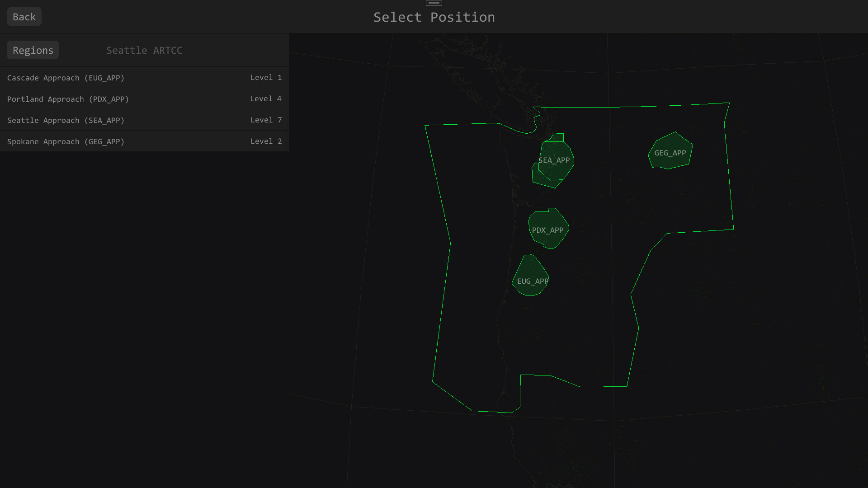868x488 pixels.
Task: Select Spokane Approach (GEG_APP) position
Action: [66, 141]
